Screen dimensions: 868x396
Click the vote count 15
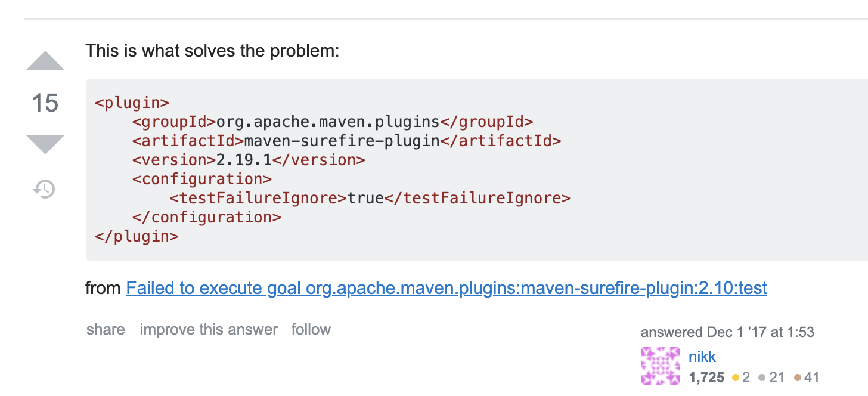point(45,103)
